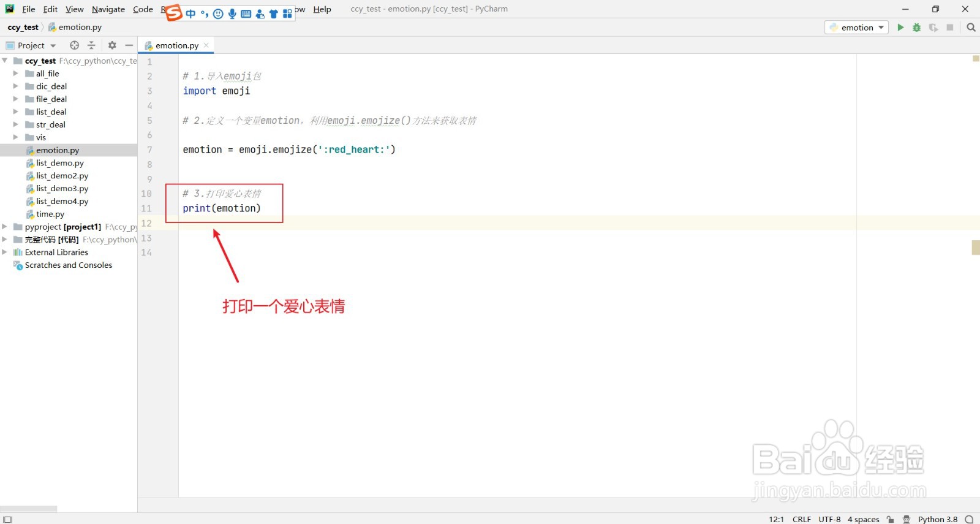The height and width of the screenshot is (524, 980).
Task: Expand the vis folder
Action: [16, 137]
